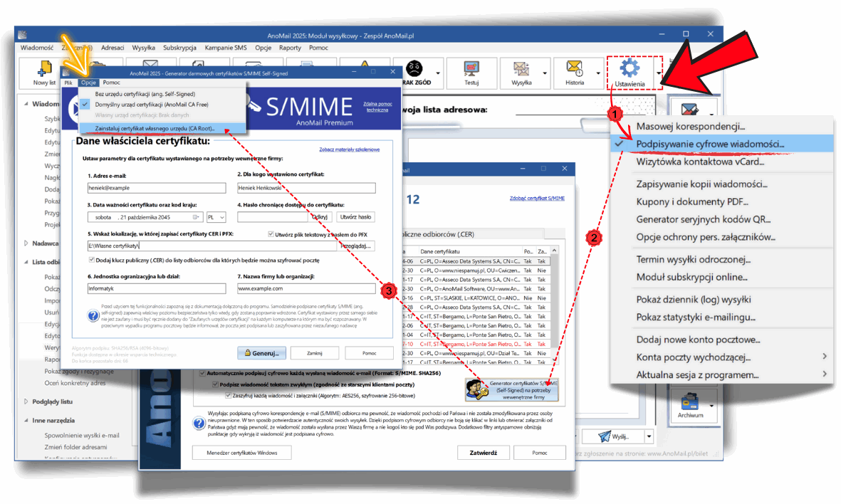The height and width of the screenshot is (504, 841).
Task: Open 'Zdobądź certyfikat S/MIME' link
Action: click(x=537, y=199)
